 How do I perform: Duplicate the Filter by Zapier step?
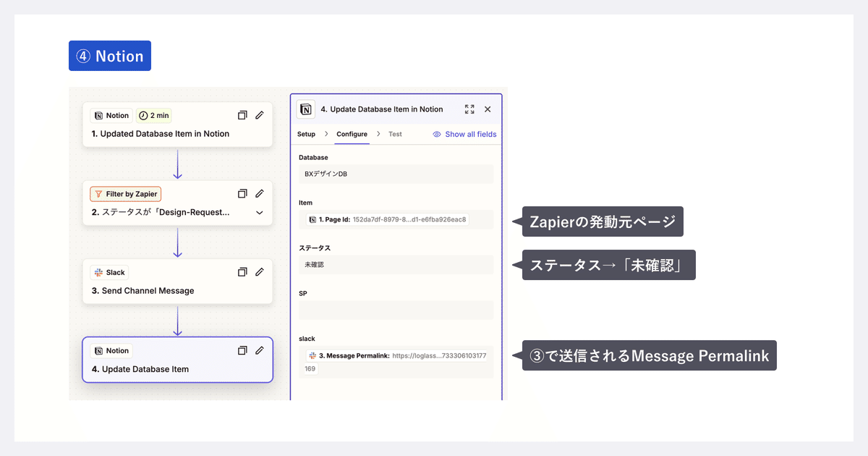[x=242, y=193]
